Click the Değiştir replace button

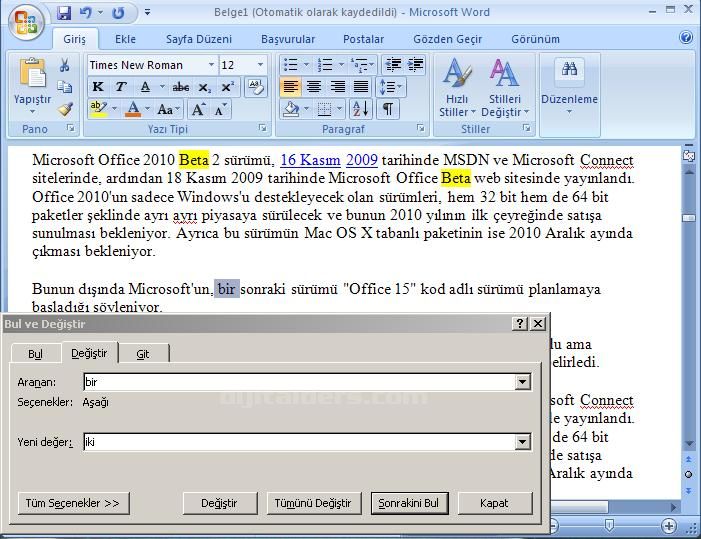point(220,503)
